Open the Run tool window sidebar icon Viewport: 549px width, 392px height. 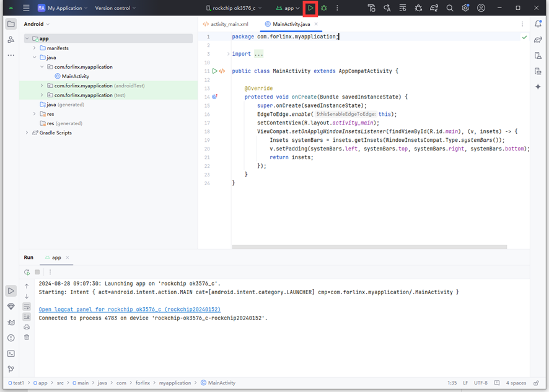[x=11, y=291]
